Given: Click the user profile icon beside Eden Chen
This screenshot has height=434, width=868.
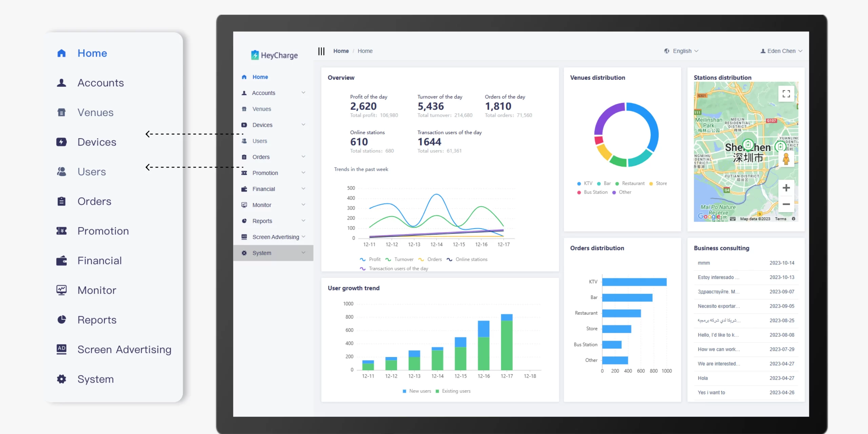Looking at the screenshot, I should (763, 51).
